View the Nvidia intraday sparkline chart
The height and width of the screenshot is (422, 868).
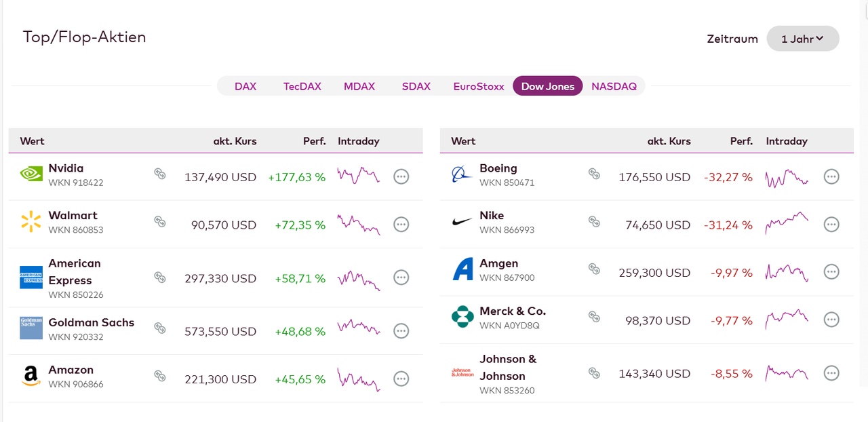pyautogui.click(x=359, y=176)
